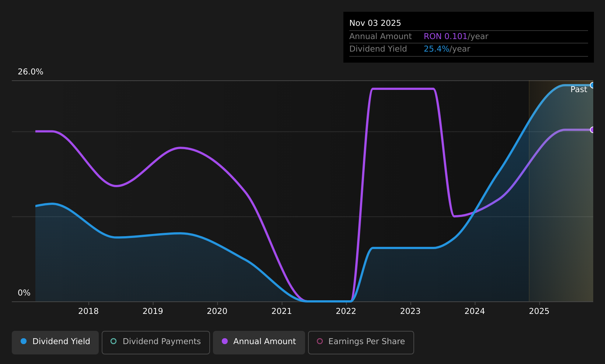Click the blue Dividend Yield legend dot
The image size is (605, 364).
point(24,341)
